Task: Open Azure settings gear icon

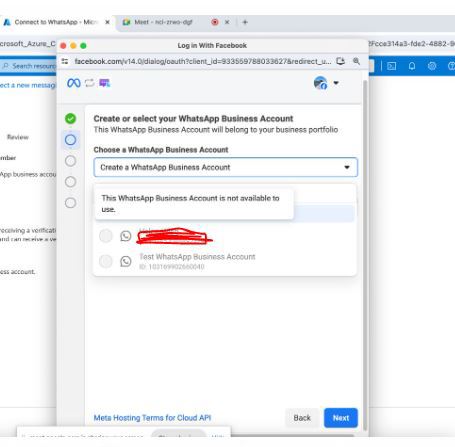Action: [432, 66]
